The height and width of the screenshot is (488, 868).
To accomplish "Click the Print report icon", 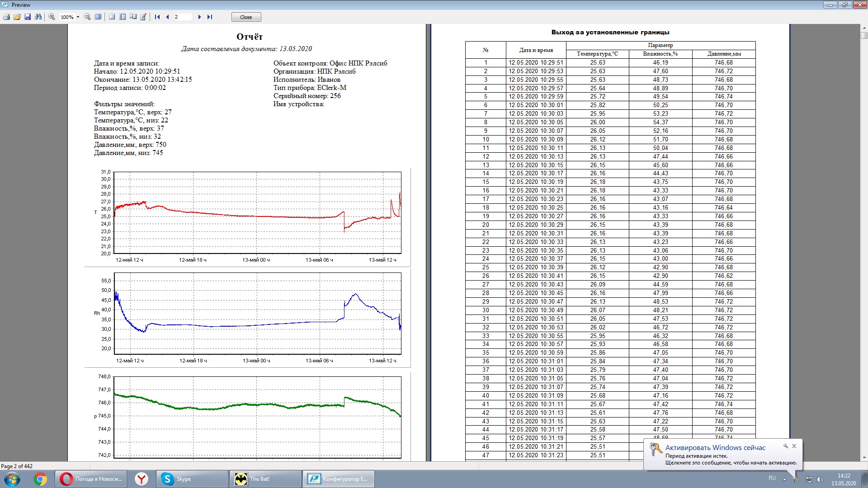I will pos(6,17).
